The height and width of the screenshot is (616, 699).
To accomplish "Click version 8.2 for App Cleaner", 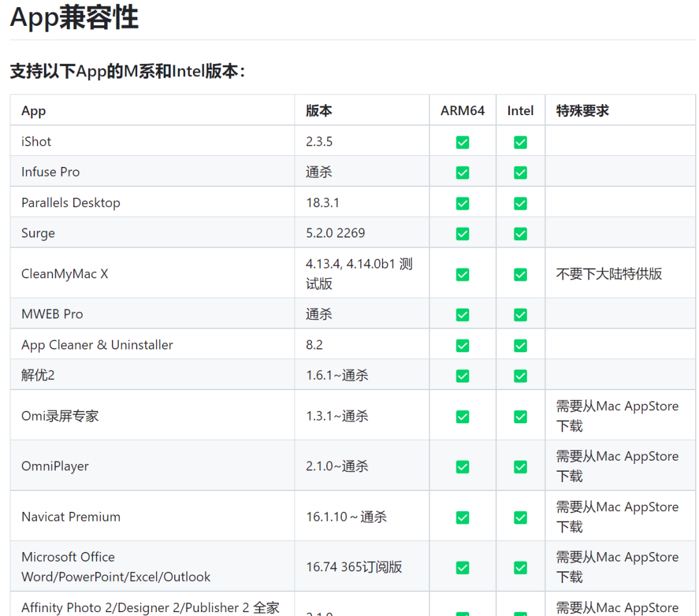I will (315, 344).
